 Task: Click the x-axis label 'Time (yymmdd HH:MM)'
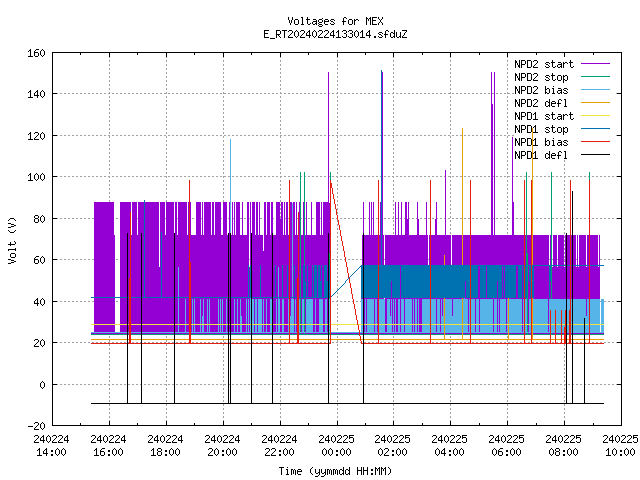335,471
